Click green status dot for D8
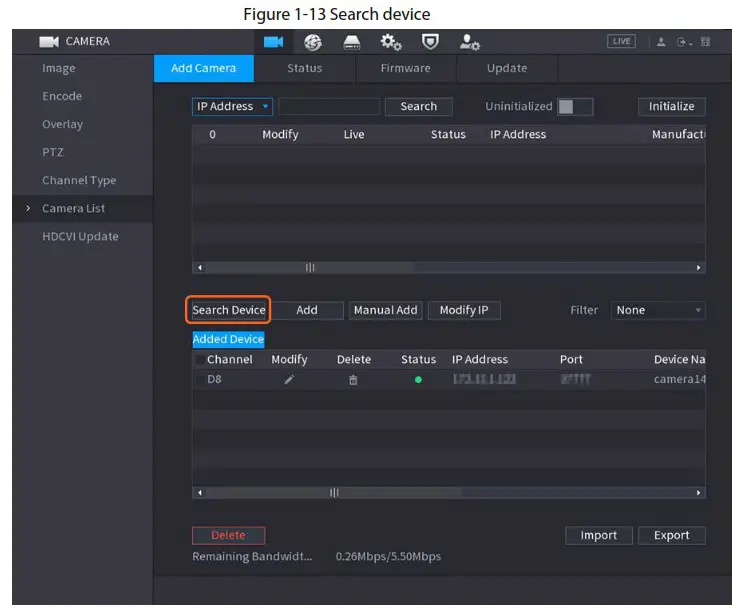This screenshot has width=742, height=611. 418,380
